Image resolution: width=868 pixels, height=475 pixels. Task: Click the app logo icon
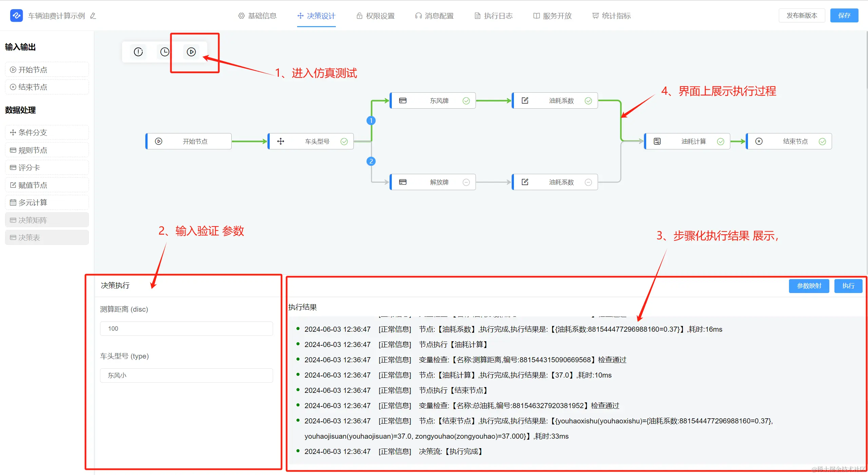point(16,16)
